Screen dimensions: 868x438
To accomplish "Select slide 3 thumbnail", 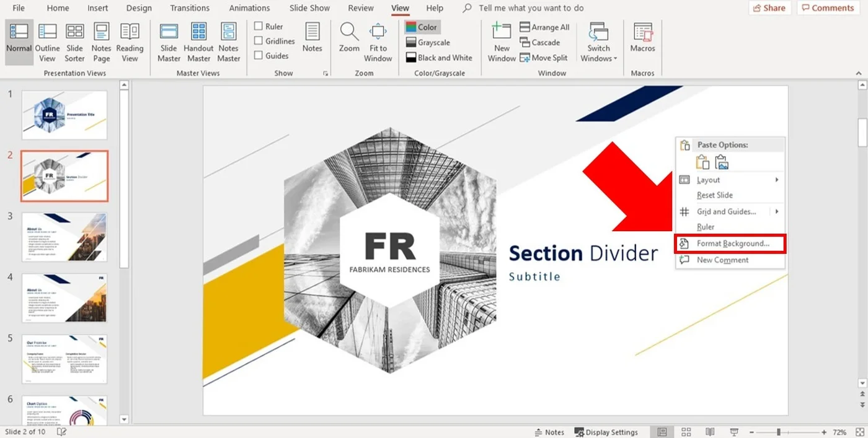I will click(x=64, y=237).
